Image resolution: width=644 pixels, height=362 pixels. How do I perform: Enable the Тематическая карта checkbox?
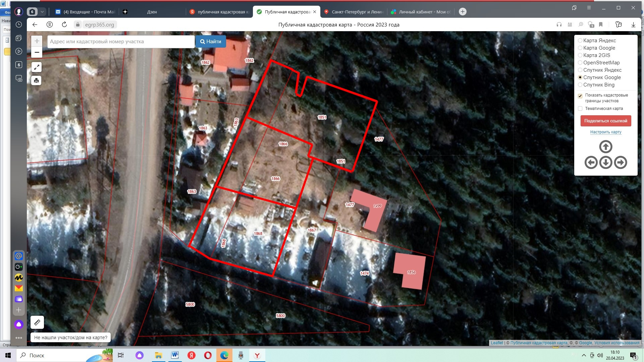[x=580, y=109]
